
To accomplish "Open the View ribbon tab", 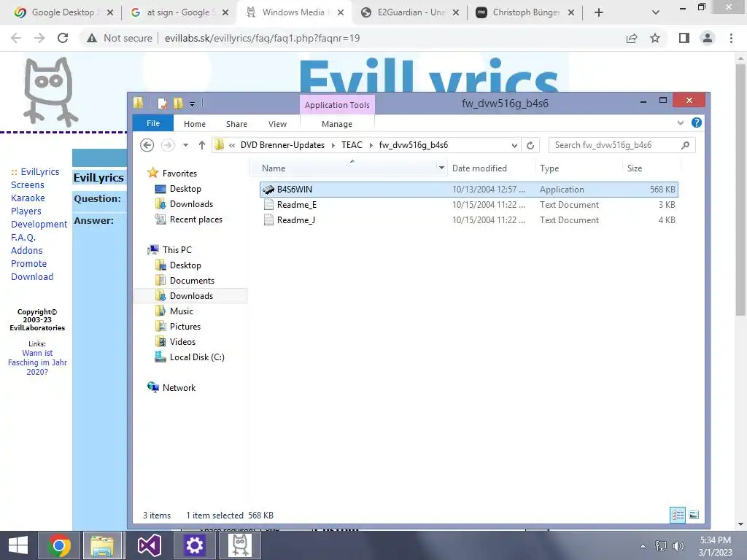I will (277, 124).
